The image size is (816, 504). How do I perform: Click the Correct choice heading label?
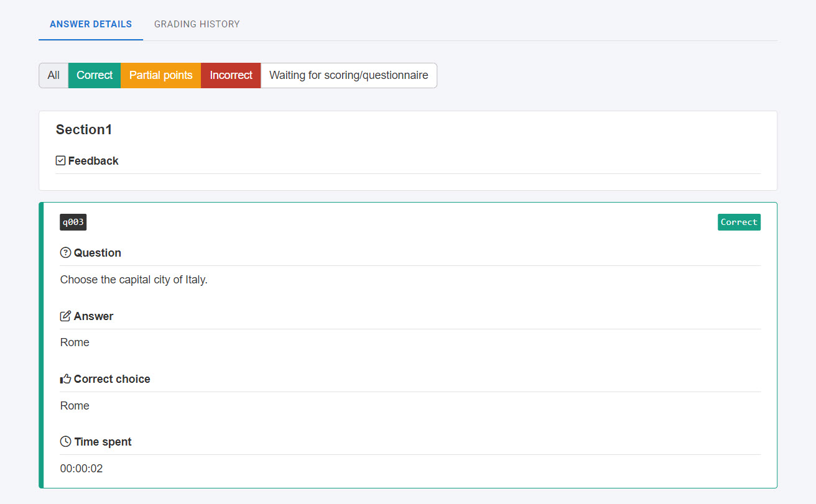(x=112, y=379)
